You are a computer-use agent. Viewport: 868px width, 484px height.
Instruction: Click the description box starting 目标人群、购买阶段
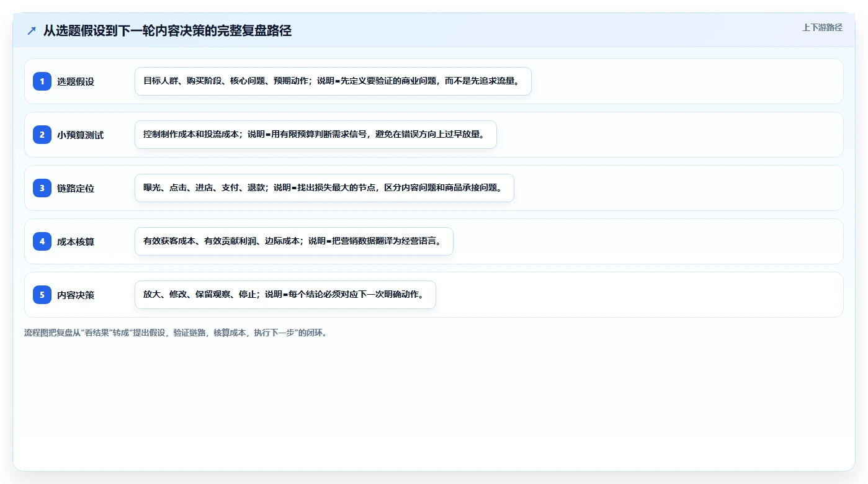pos(333,81)
